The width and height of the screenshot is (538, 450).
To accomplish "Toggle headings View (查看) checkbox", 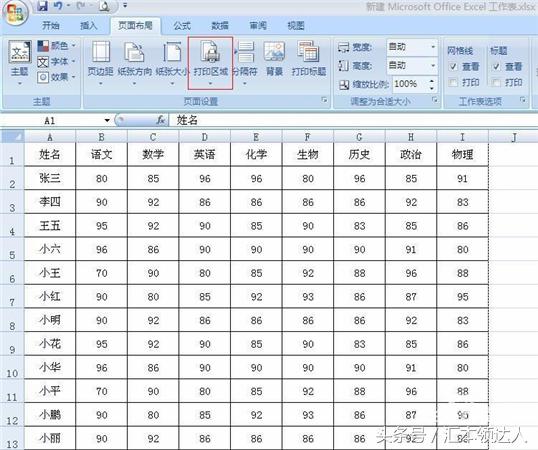I will coord(496,67).
